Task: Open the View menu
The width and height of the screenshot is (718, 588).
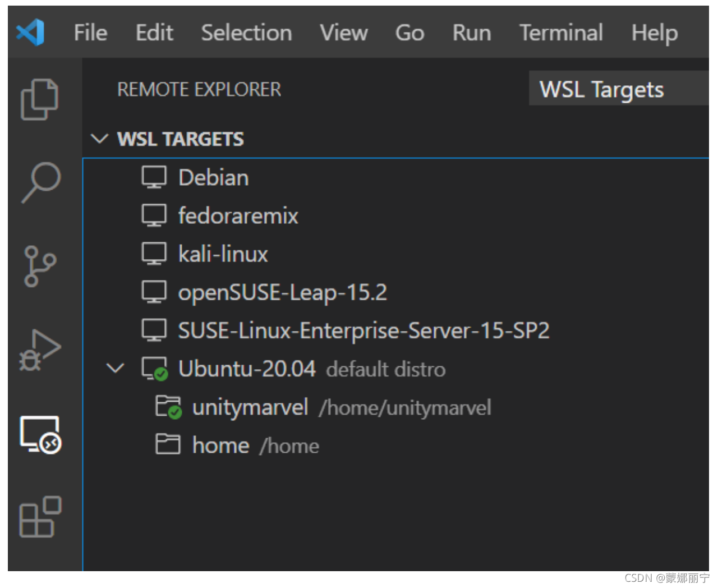Action: pyautogui.click(x=344, y=33)
